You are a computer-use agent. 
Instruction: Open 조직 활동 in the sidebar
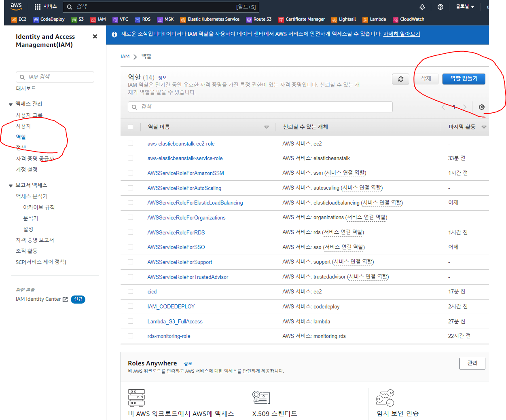click(x=27, y=251)
